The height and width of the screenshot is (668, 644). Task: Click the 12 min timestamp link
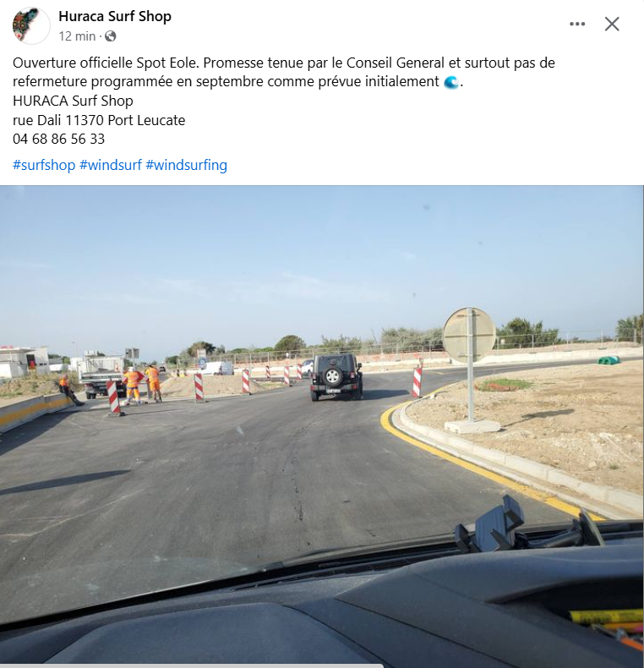(77, 36)
